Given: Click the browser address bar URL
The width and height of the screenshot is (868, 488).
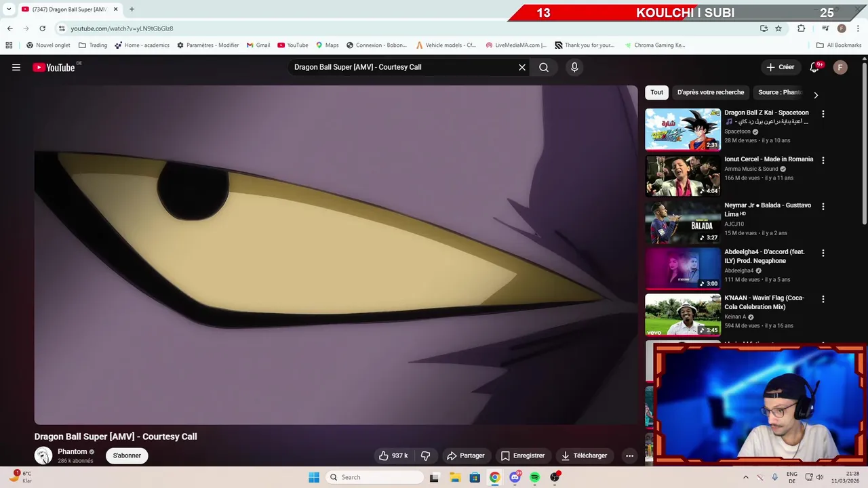Looking at the screenshot, I should [x=122, y=28].
